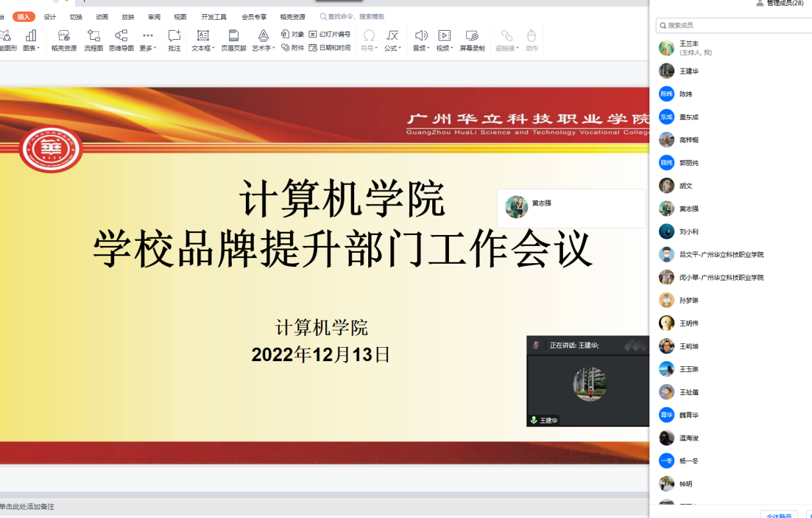The width and height of the screenshot is (812, 518).
Task: Insert a text box (文本框)
Action: pos(203,40)
